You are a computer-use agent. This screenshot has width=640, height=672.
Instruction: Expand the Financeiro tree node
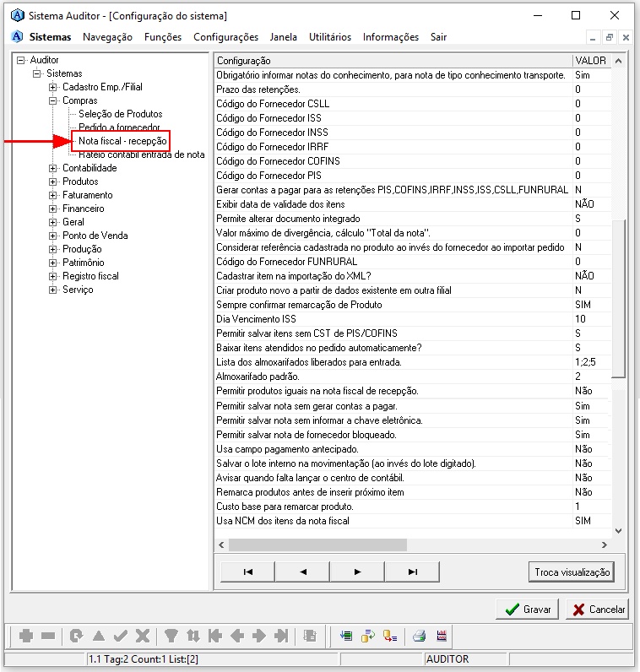pyautogui.click(x=52, y=209)
